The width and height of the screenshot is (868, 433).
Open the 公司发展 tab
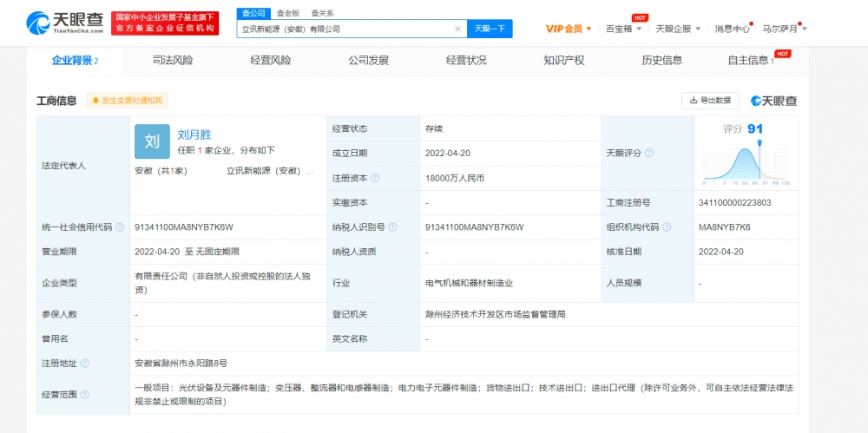tap(369, 61)
